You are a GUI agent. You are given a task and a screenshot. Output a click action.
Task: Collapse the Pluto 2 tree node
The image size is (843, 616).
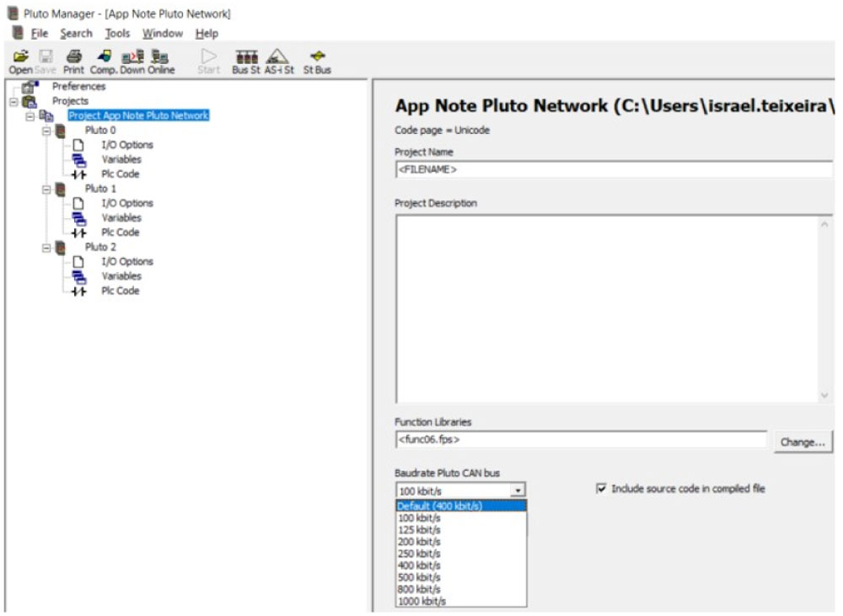pos(48,247)
